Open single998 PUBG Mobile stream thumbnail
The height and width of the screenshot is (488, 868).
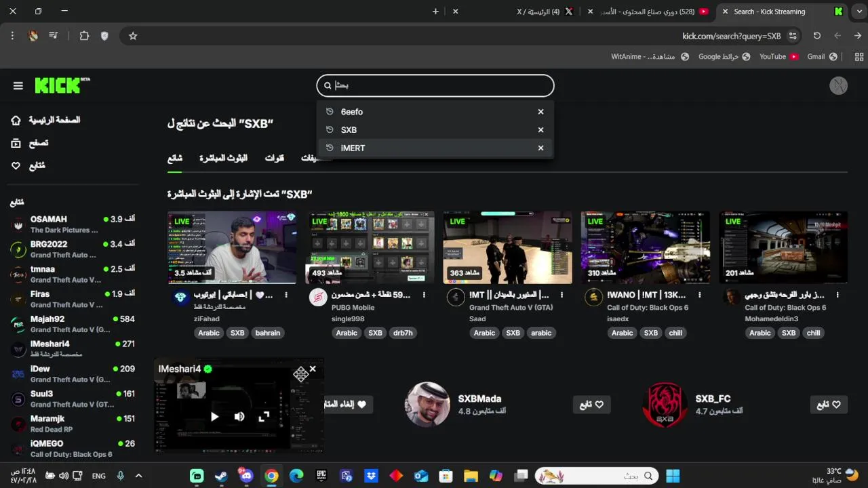pyautogui.click(x=370, y=247)
